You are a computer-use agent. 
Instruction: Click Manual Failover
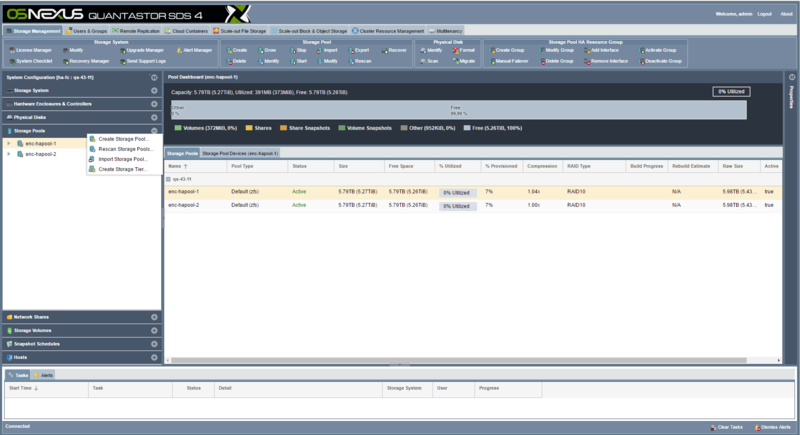tap(509, 61)
